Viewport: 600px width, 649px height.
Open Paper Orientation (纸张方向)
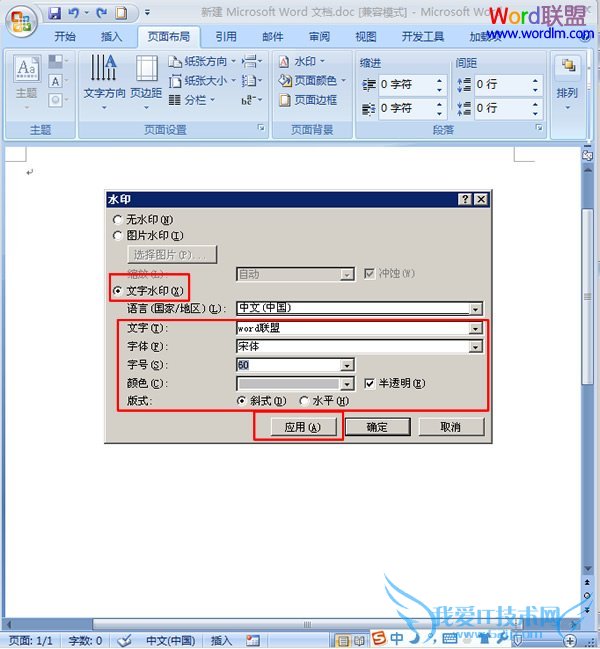[x=202, y=62]
